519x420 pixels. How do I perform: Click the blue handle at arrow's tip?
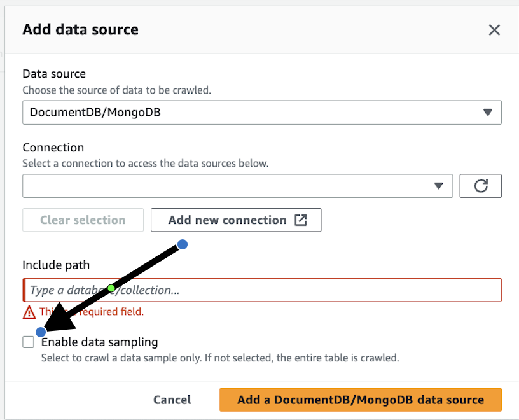(41, 332)
